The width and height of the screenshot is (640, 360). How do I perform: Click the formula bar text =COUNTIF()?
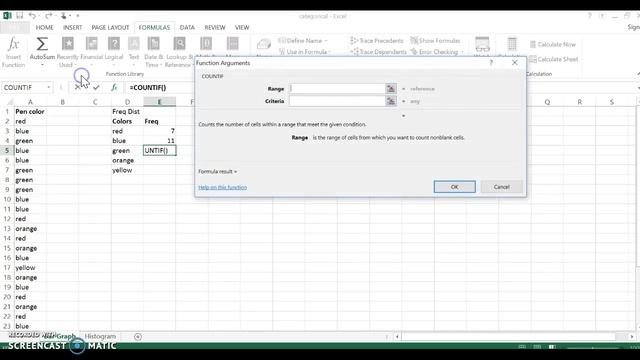[148, 87]
